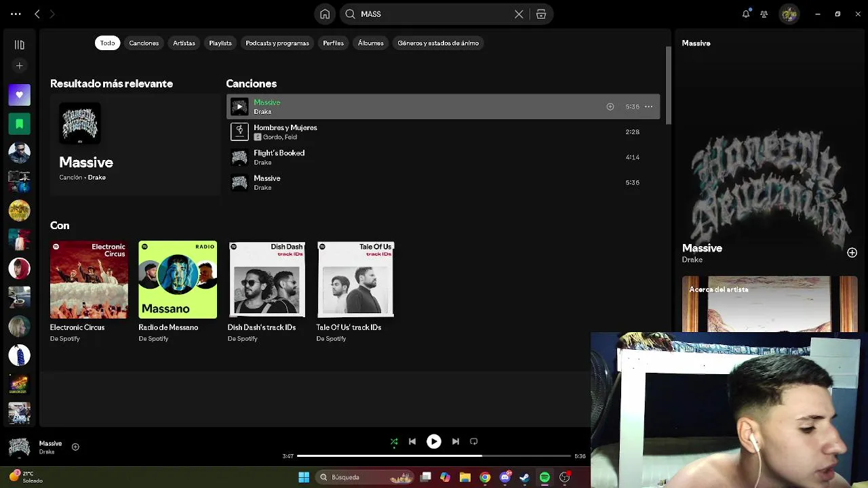868x488 pixels.
Task: Open more options for highlighted Massive
Action: (648, 106)
